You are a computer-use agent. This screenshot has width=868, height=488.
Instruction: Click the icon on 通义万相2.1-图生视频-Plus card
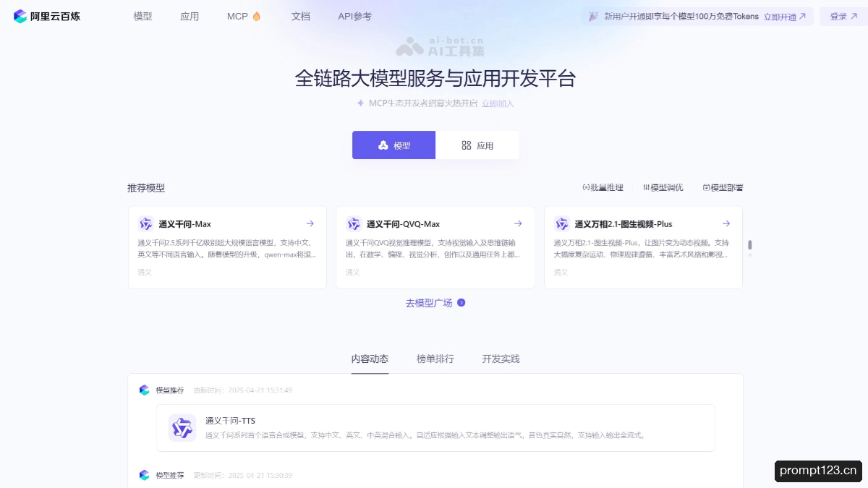tap(562, 224)
